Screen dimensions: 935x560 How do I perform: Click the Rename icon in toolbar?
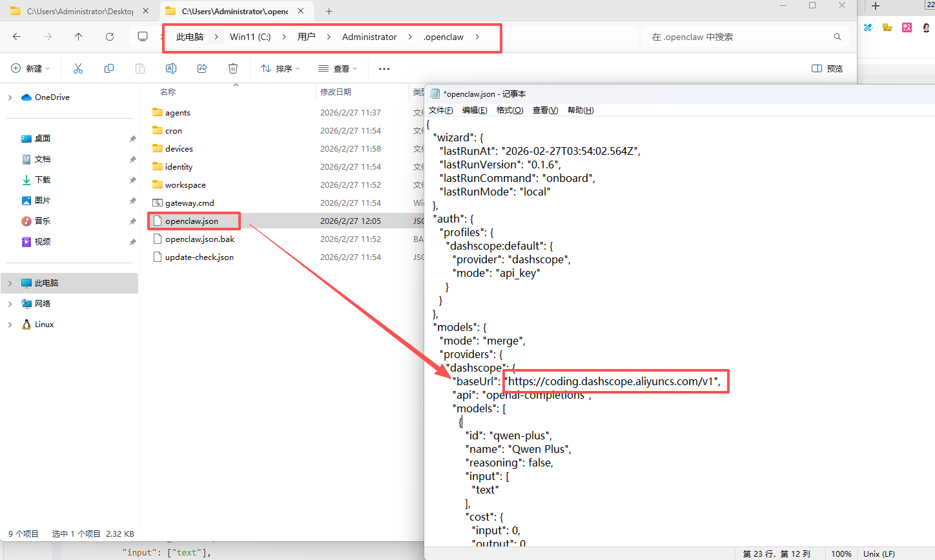(x=171, y=68)
